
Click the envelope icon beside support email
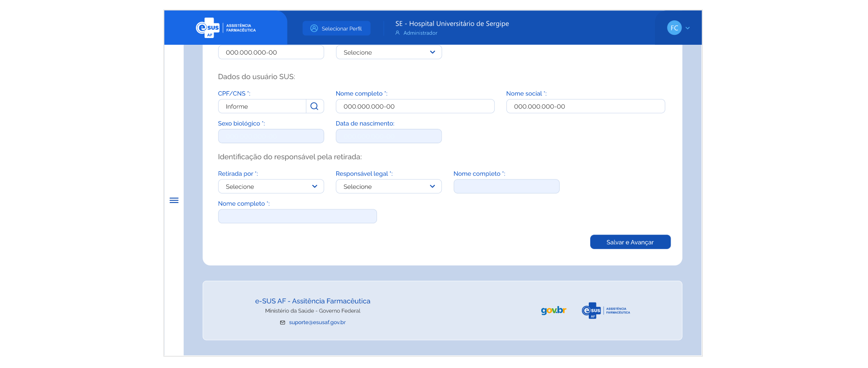click(x=282, y=322)
